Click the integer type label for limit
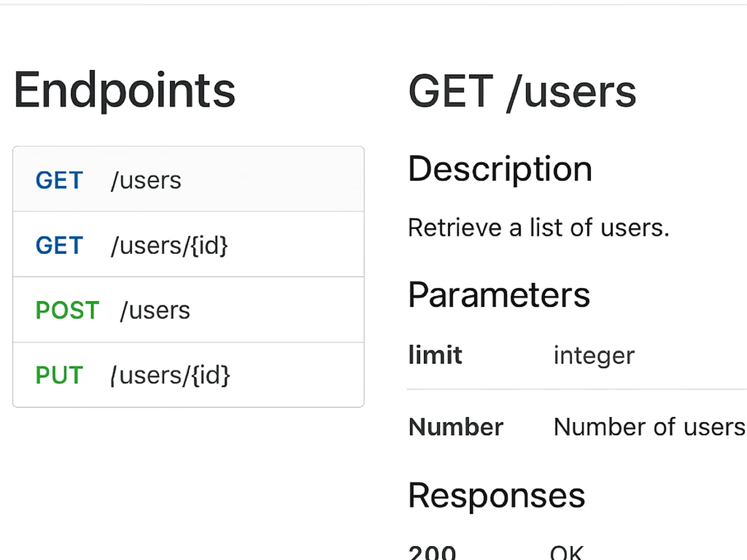The image size is (747, 560). click(593, 355)
